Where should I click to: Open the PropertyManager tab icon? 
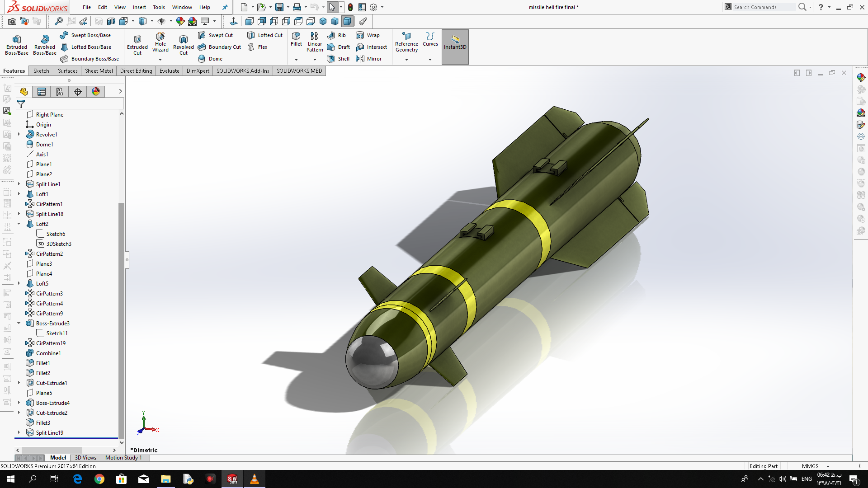42,92
